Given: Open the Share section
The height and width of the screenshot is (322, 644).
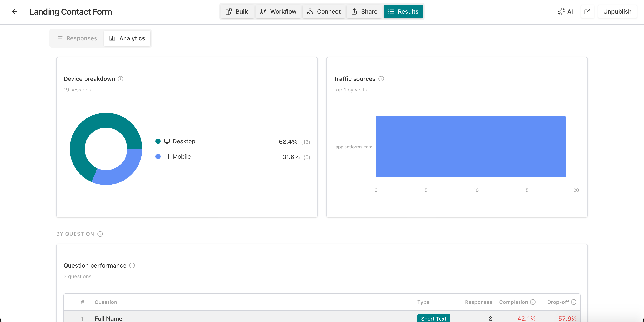Looking at the screenshot, I should click(x=364, y=11).
